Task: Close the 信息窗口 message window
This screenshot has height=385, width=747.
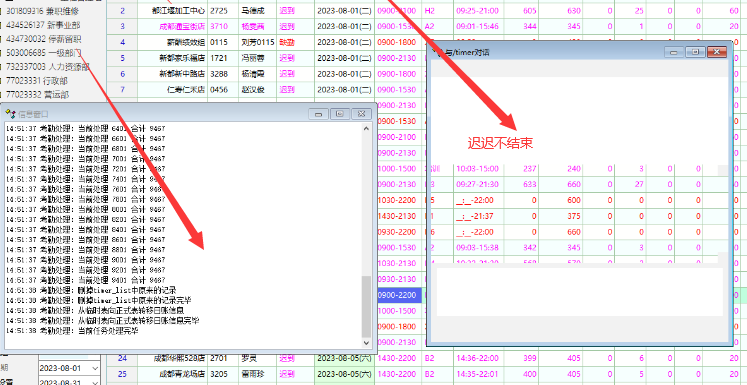Action: point(362,113)
